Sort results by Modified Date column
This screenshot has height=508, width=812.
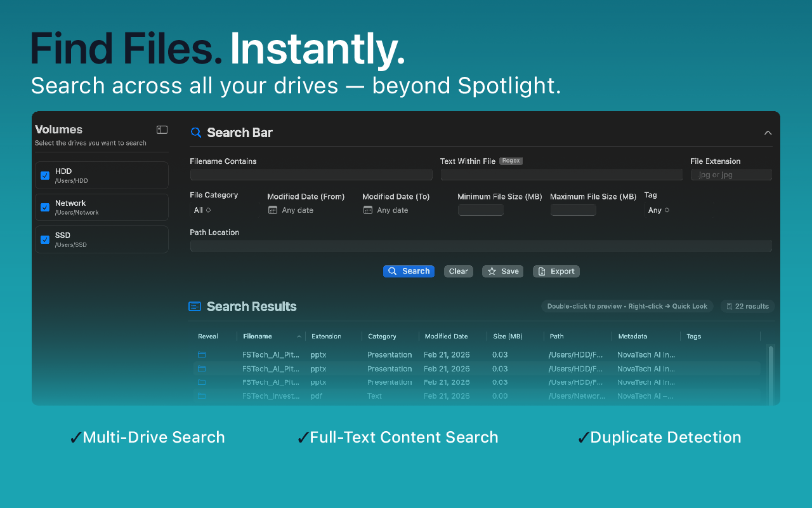tap(447, 337)
